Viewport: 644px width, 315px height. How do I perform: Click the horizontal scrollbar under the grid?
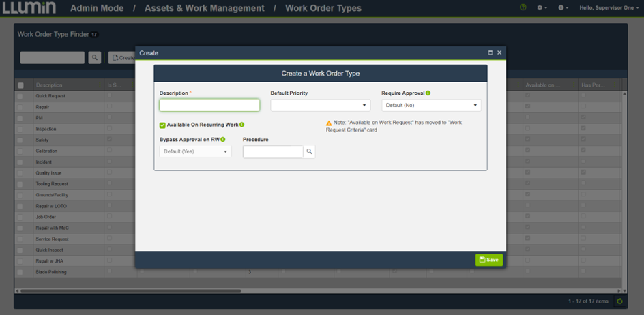tap(130, 291)
